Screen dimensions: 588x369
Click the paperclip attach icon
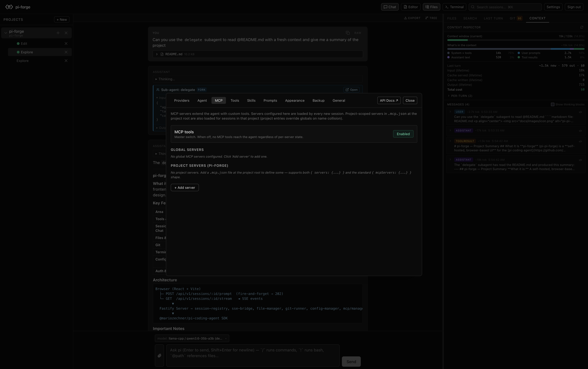[159, 356]
